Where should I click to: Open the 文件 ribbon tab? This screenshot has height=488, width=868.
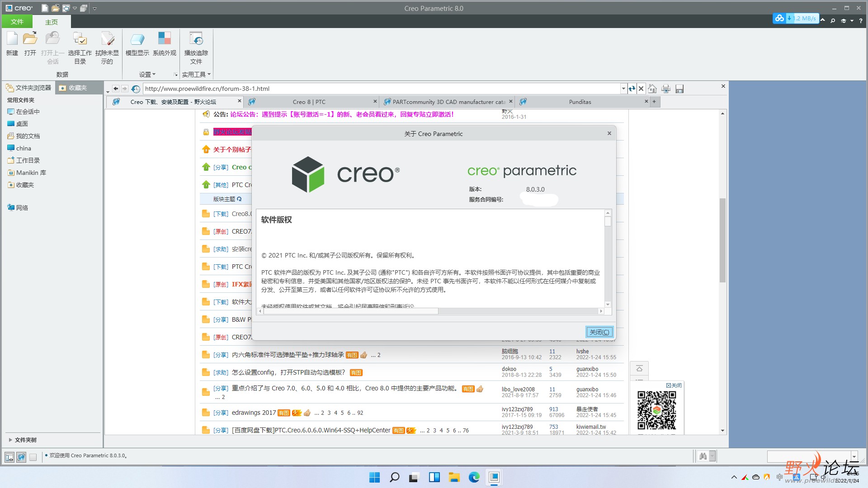tap(17, 22)
